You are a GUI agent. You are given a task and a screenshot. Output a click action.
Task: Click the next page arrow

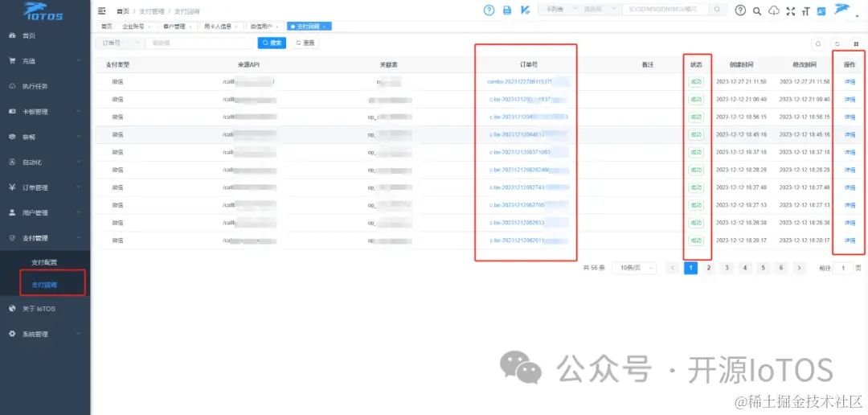(799, 268)
